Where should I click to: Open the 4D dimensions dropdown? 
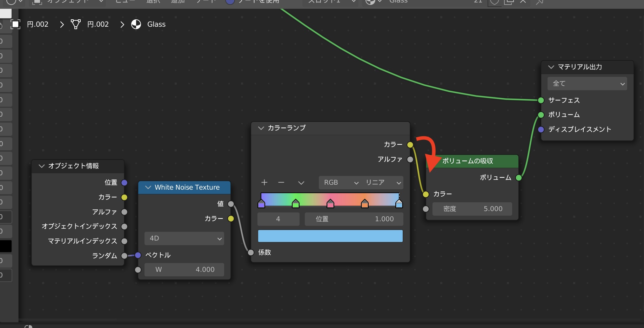click(x=184, y=238)
